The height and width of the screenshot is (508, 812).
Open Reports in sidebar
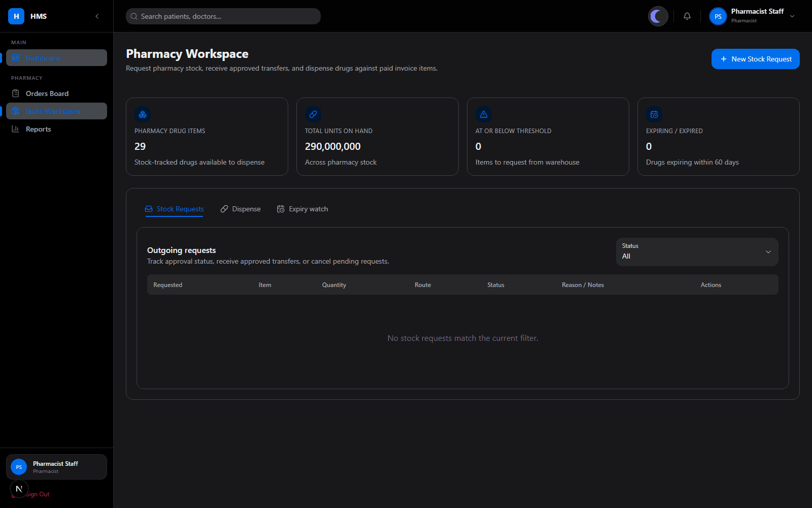coord(56,129)
